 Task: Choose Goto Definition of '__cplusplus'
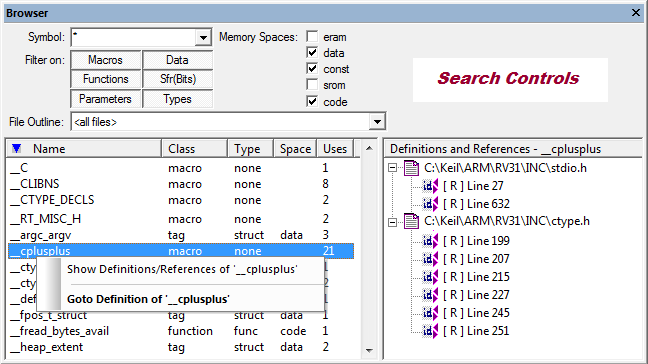pyautogui.click(x=148, y=299)
